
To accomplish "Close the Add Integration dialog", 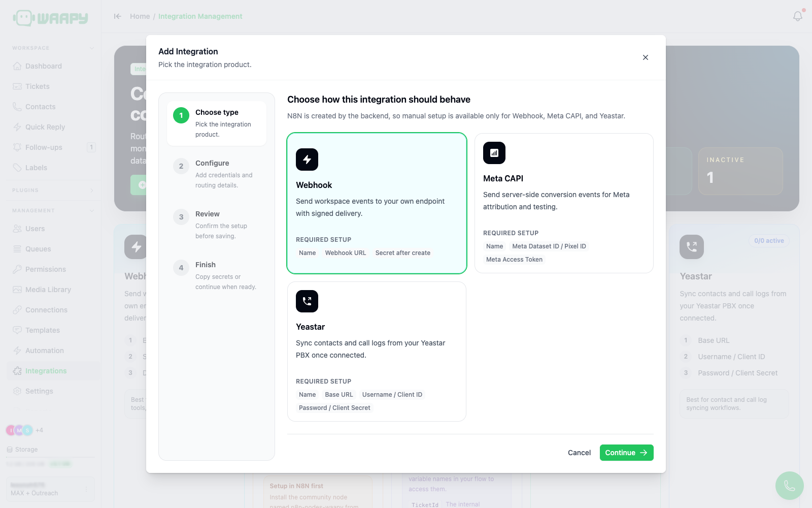I will pos(646,57).
